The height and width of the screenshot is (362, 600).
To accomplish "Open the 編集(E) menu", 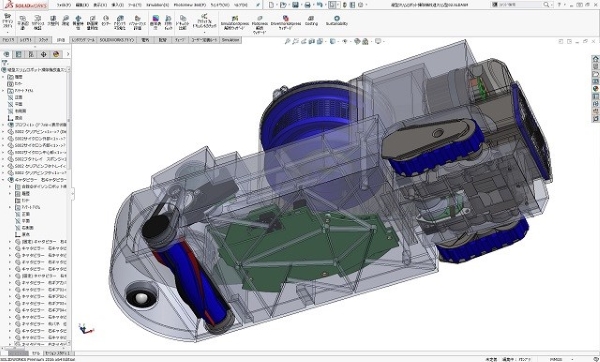I will (82, 5).
